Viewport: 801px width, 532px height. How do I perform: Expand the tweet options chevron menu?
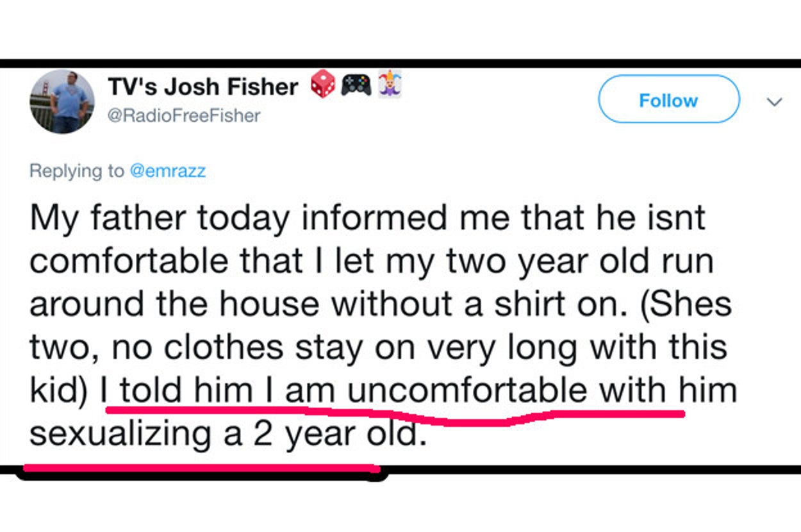click(775, 102)
